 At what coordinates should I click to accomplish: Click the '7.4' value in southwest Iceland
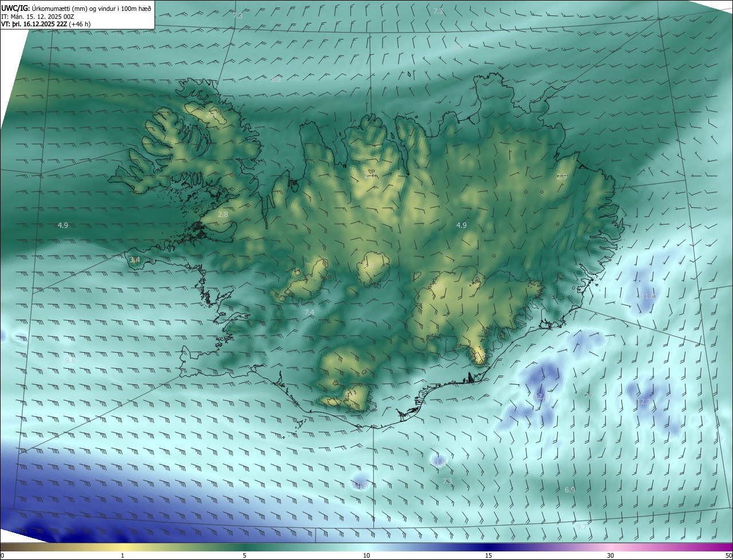pos(309,312)
